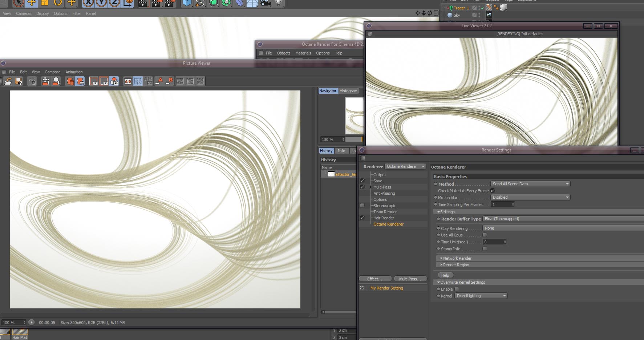
Task: Enable the Stamp Info checkbox
Action: [485, 249]
